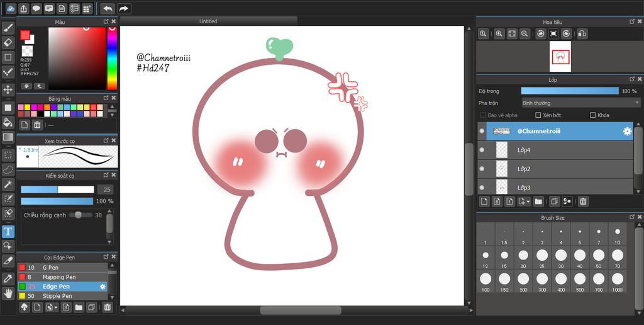Select the Bucket fill tool
644x325 pixels.
tap(8, 122)
